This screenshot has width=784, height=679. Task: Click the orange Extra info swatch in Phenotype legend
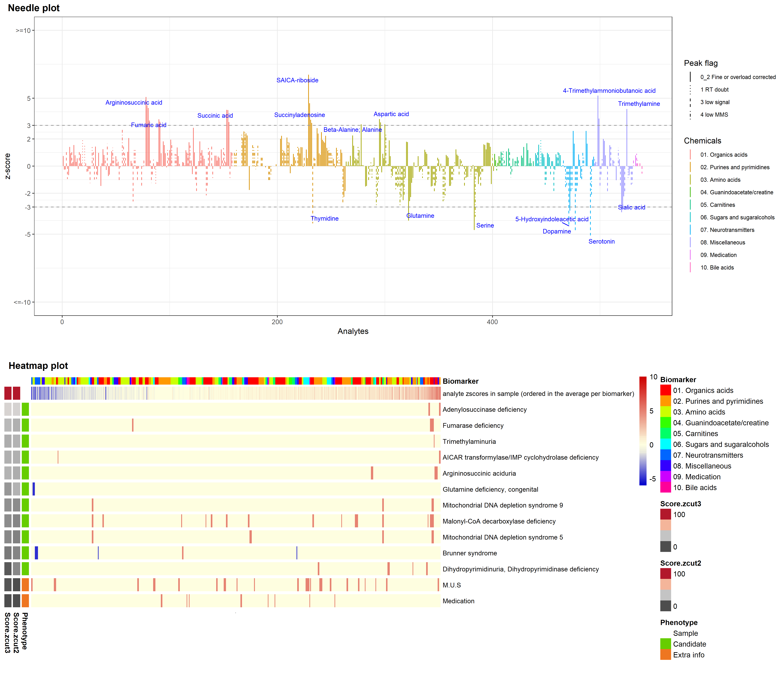[x=665, y=655]
